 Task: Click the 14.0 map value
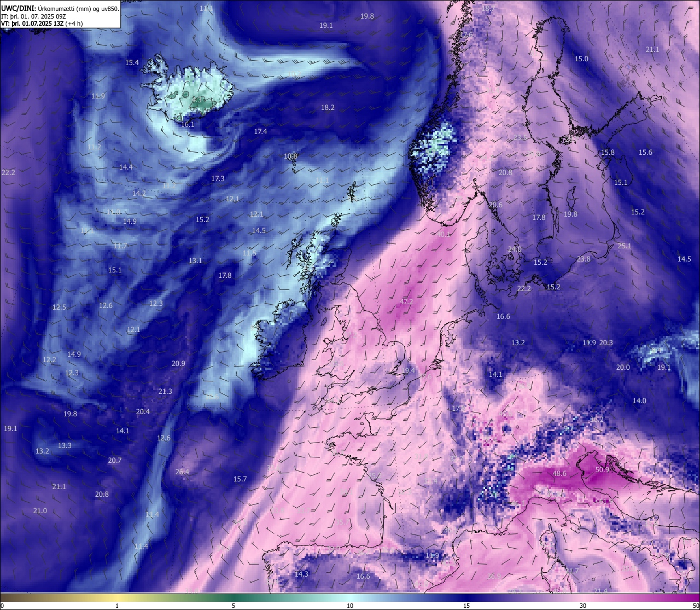point(639,401)
